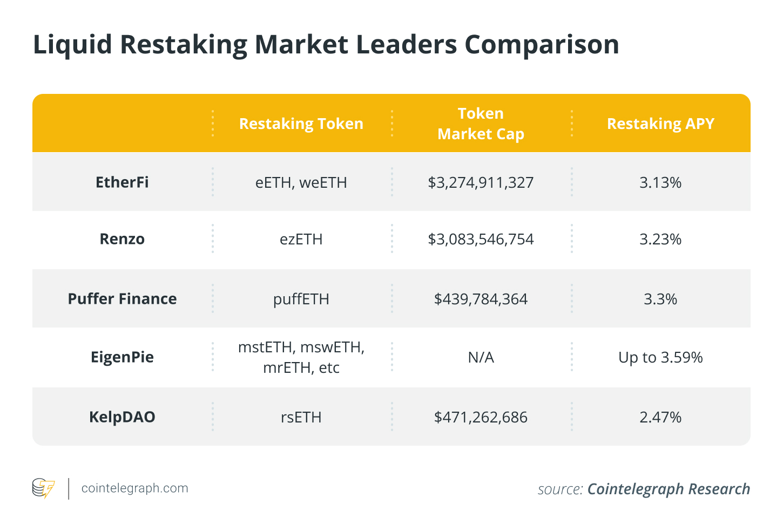Click the EtherFi row label
The height and width of the screenshot is (532, 783).
click(122, 182)
